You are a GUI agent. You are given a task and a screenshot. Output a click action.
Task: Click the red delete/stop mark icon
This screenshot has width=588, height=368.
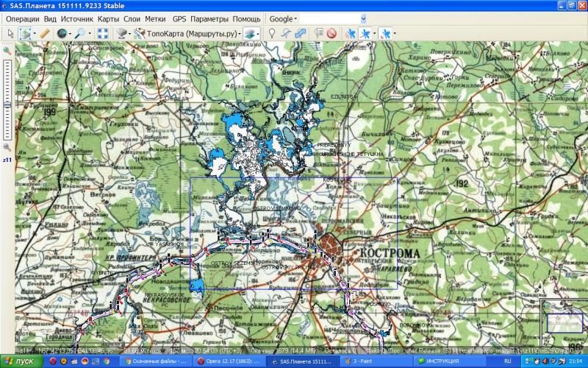331,33
